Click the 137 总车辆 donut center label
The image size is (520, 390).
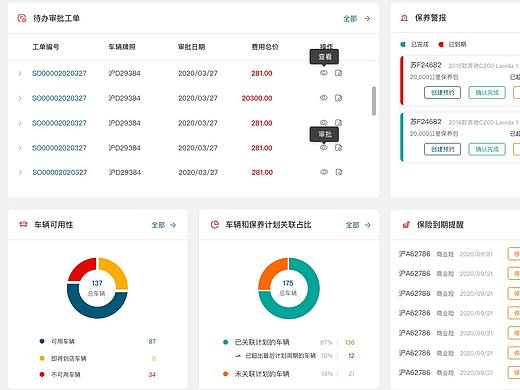97,288
